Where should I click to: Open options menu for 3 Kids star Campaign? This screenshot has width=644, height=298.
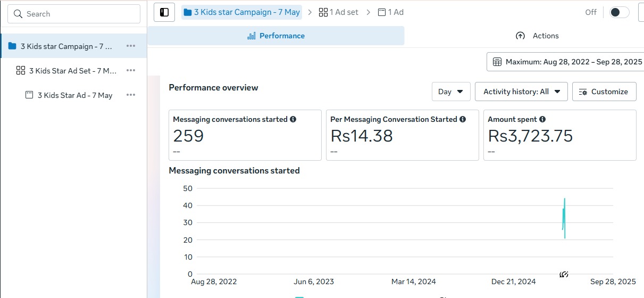click(131, 46)
